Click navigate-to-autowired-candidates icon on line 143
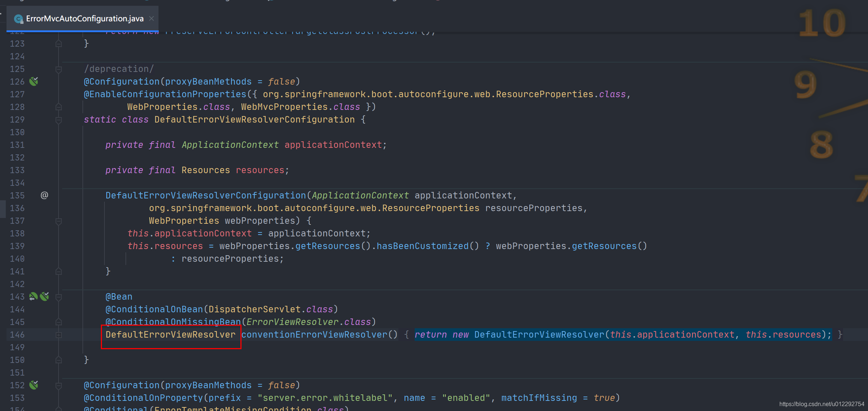This screenshot has height=411, width=868. (33, 296)
